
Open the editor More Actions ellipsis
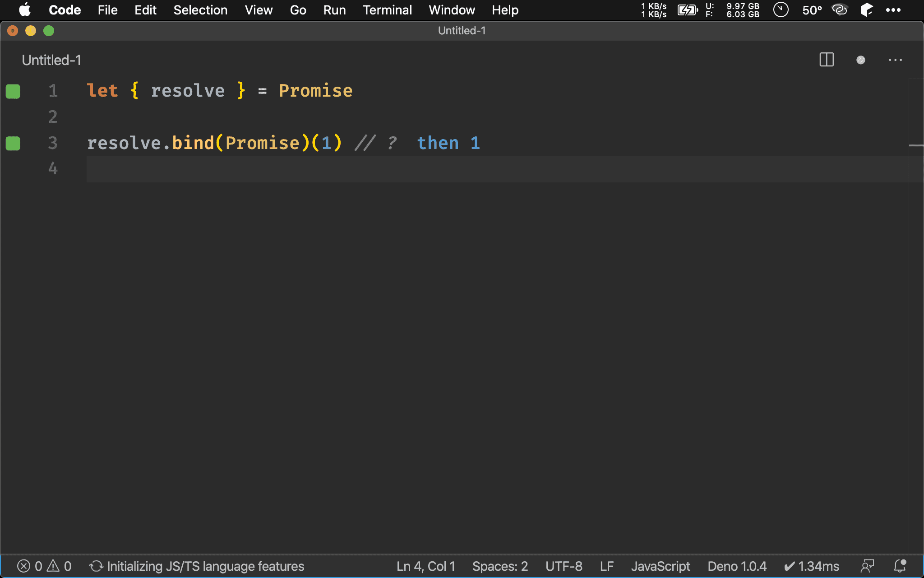pyautogui.click(x=895, y=60)
